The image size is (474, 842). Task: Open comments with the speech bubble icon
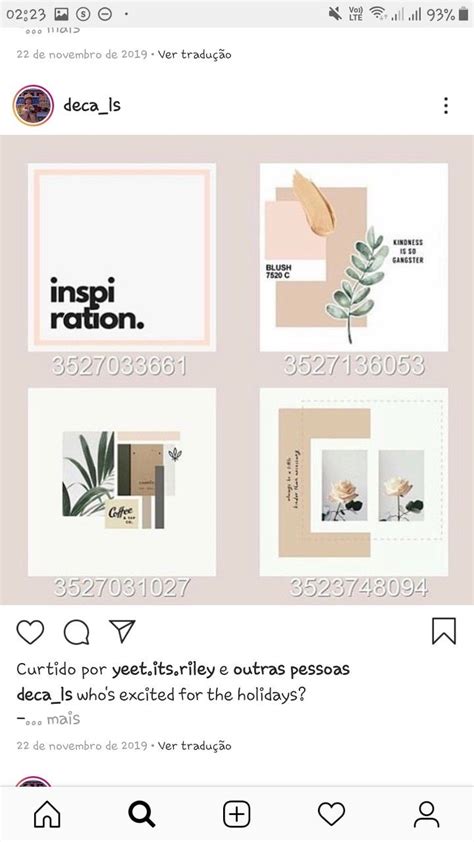tap(76, 632)
